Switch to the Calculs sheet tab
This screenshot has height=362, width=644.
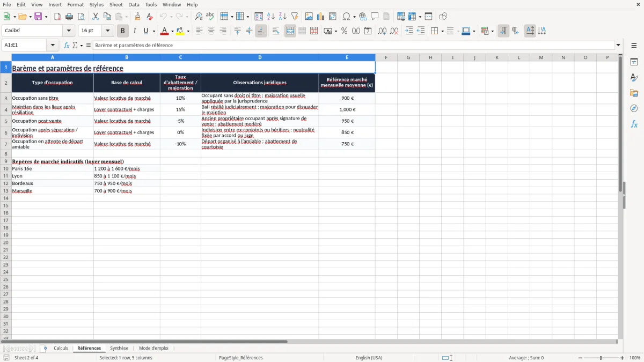point(61,349)
